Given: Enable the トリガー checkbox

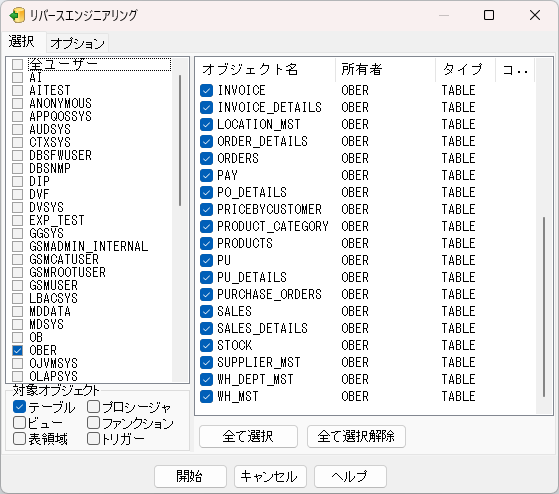Looking at the screenshot, I should [x=93, y=439].
